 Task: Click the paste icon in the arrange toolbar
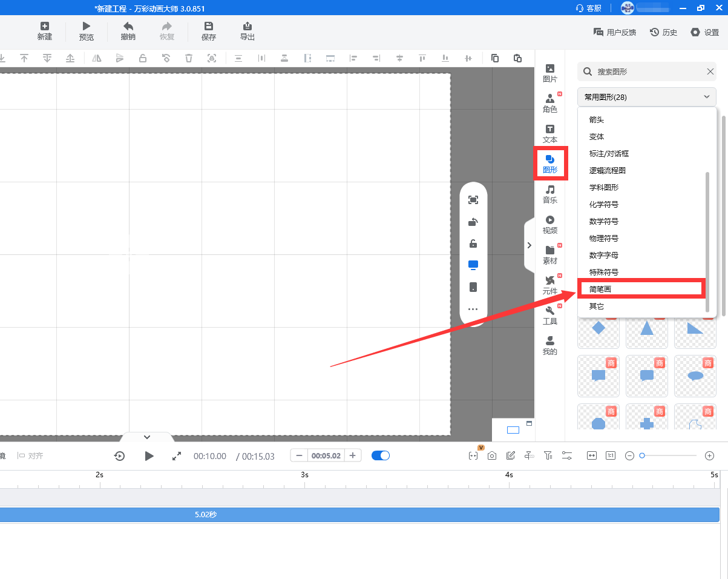click(517, 58)
